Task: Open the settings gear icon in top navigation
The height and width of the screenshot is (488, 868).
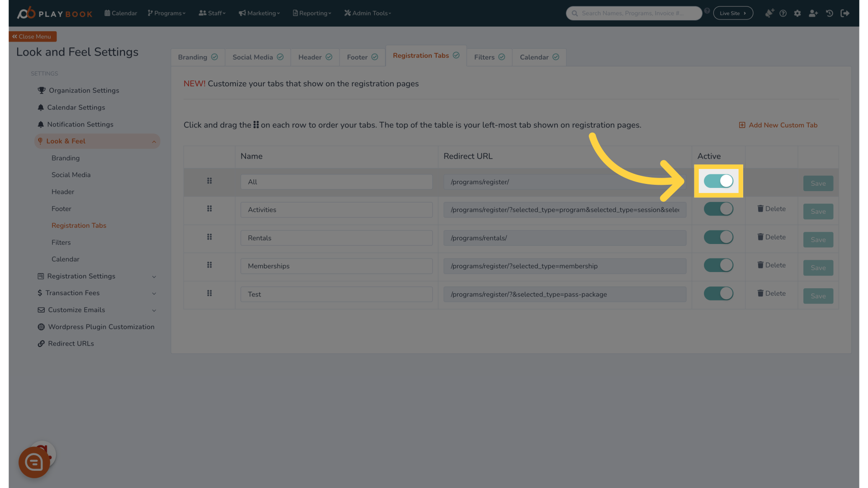Action: point(797,13)
